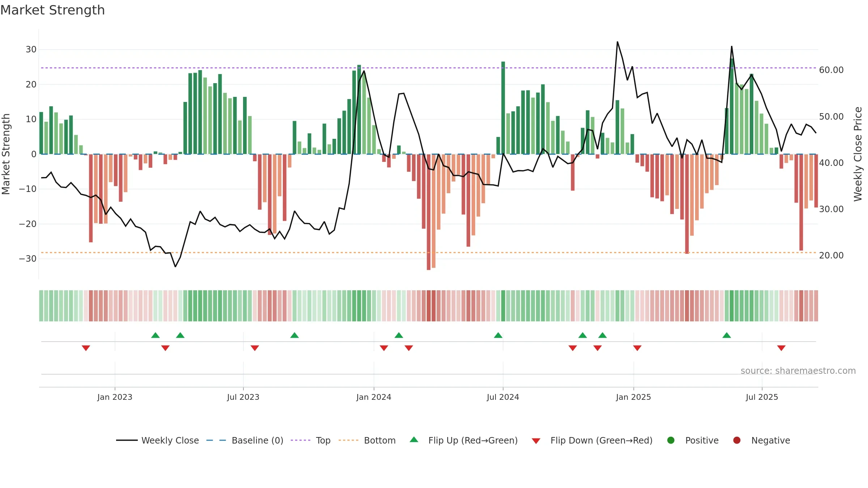Image resolution: width=868 pixels, height=488 pixels.
Task: Click the 40.00 price axis tick
Action: point(831,163)
